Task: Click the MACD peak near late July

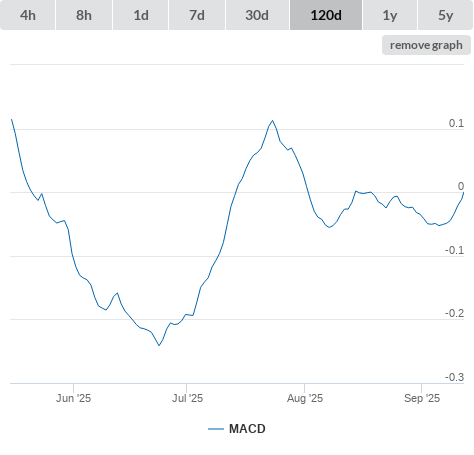Action: click(x=272, y=121)
